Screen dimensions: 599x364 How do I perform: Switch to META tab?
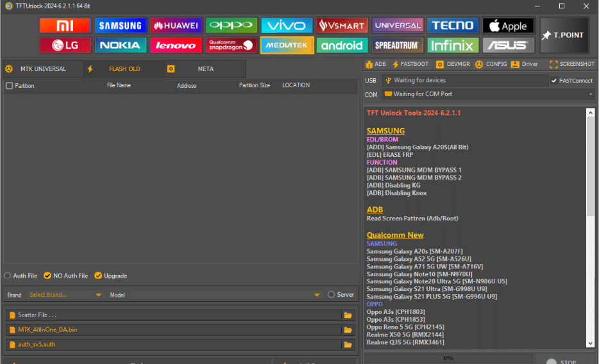(205, 69)
